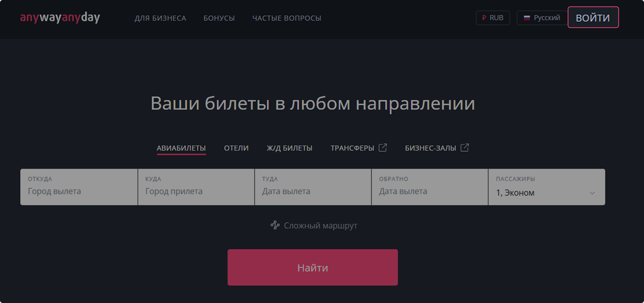
Task: Click the Куда arrival city field
Action: coord(196,187)
